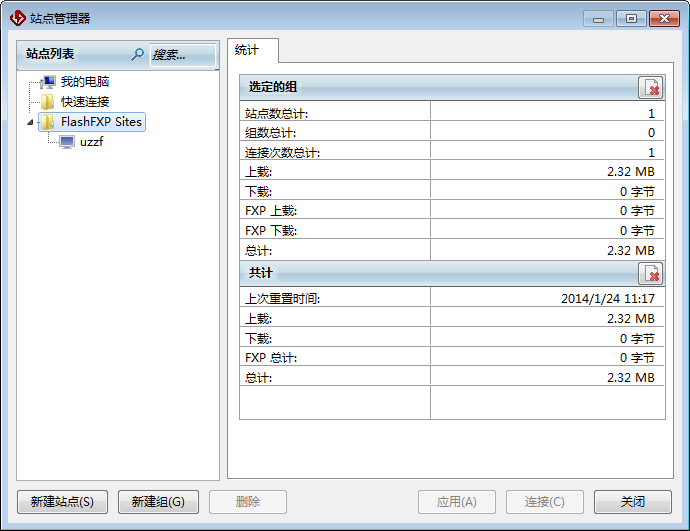Click the 搜索 search field
This screenshot has height=531, width=690.
(x=183, y=55)
